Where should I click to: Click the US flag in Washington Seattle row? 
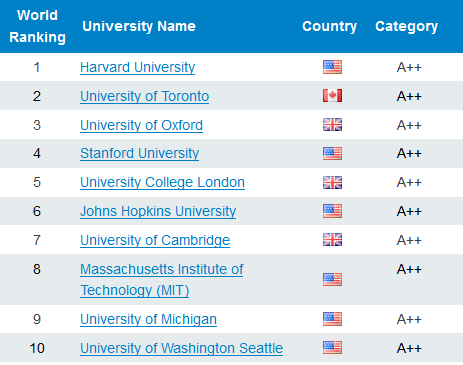tap(332, 348)
